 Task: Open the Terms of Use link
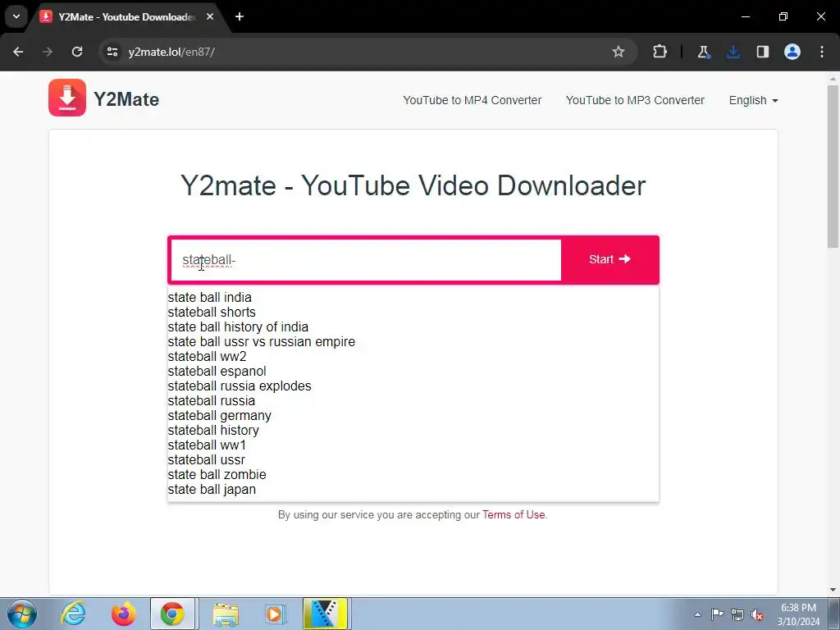tap(514, 515)
